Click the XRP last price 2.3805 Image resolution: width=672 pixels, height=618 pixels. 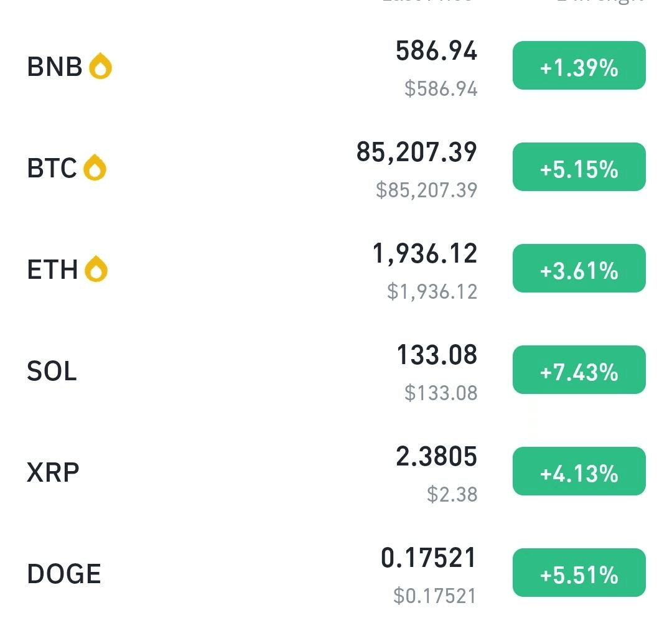pyautogui.click(x=436, y=456)
